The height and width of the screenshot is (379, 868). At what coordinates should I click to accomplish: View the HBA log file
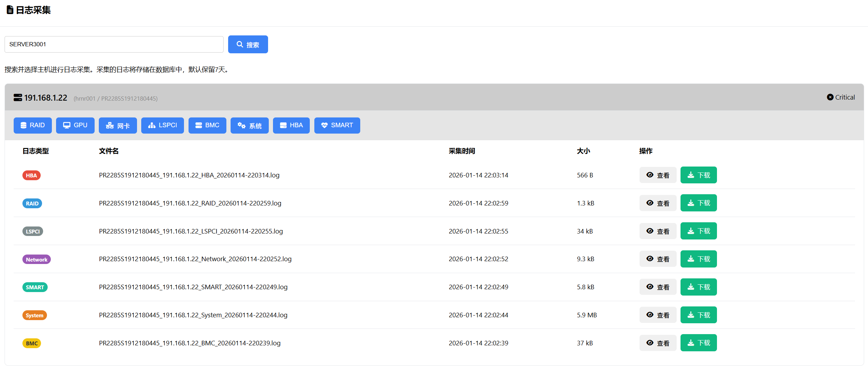[x=658, y=175]
